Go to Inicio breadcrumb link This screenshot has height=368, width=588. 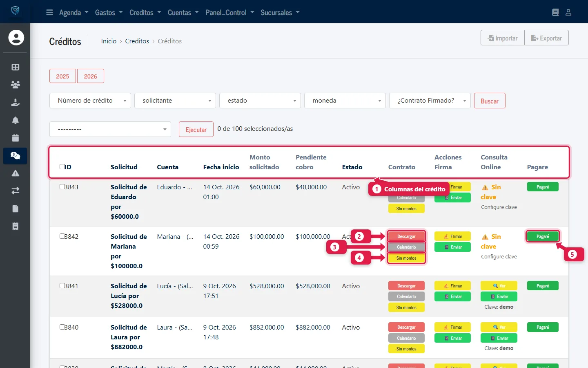(109, 41)
